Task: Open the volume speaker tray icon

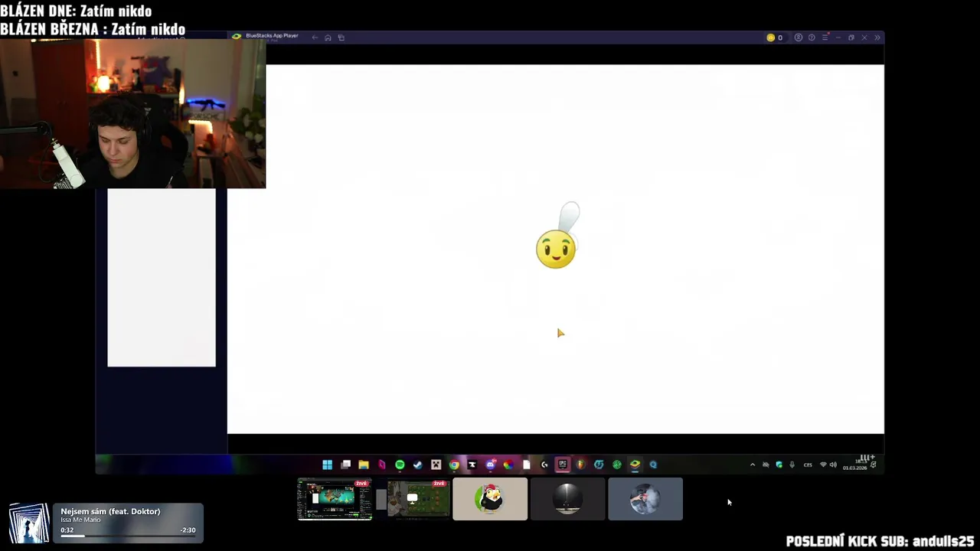Action: coord(833,465)
